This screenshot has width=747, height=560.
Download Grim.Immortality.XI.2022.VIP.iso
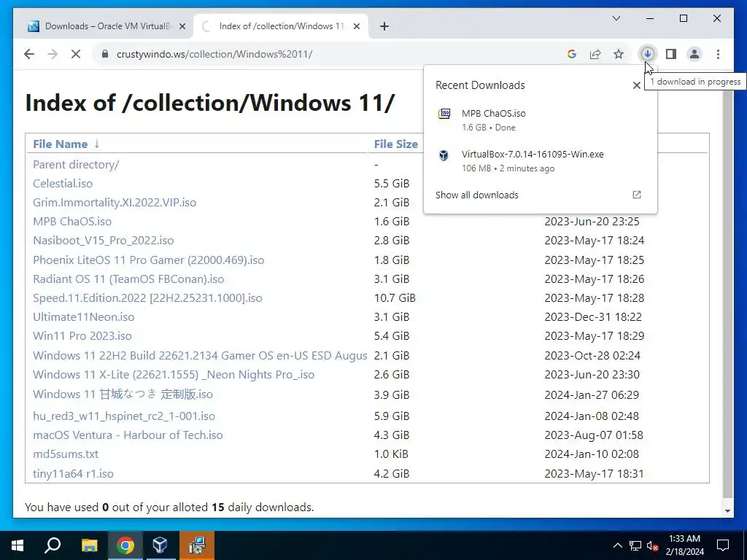(x=115, y=203)
